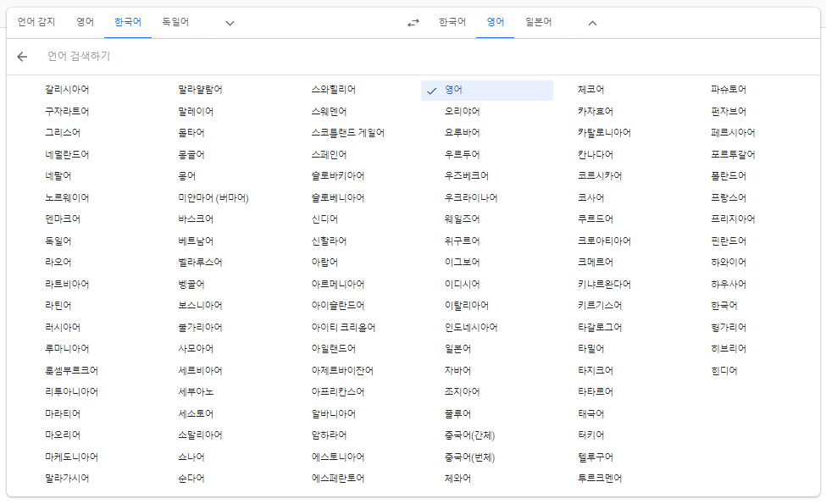The width and height of the screenshot is (826, 504).
Task: Choose 베트남어 language entry
Action: (196, 241)
